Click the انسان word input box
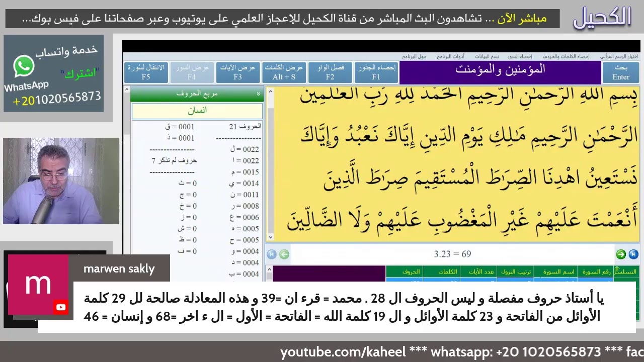Screen dimensions: 644x362 pos(197,111)
